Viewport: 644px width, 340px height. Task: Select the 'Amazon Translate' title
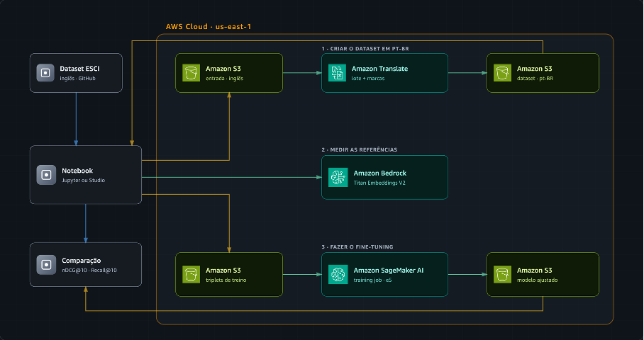click(379, 69)
